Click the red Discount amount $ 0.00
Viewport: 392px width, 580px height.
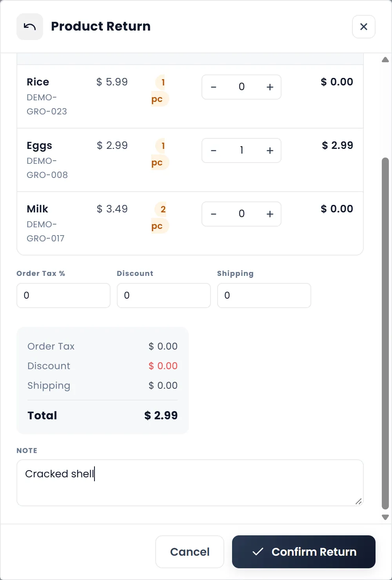[x=163, y=366]
